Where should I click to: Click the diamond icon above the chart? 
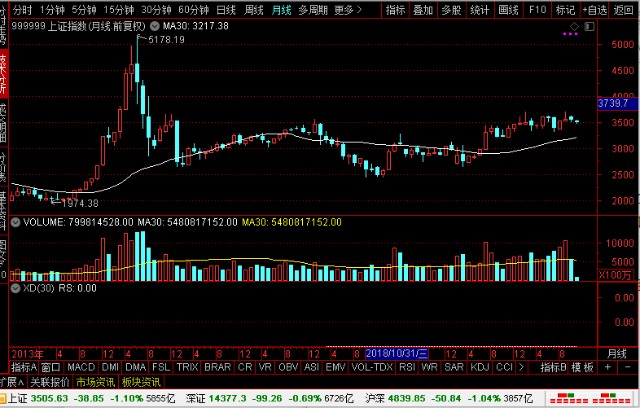pyautogui.click(x=574, y=27)
